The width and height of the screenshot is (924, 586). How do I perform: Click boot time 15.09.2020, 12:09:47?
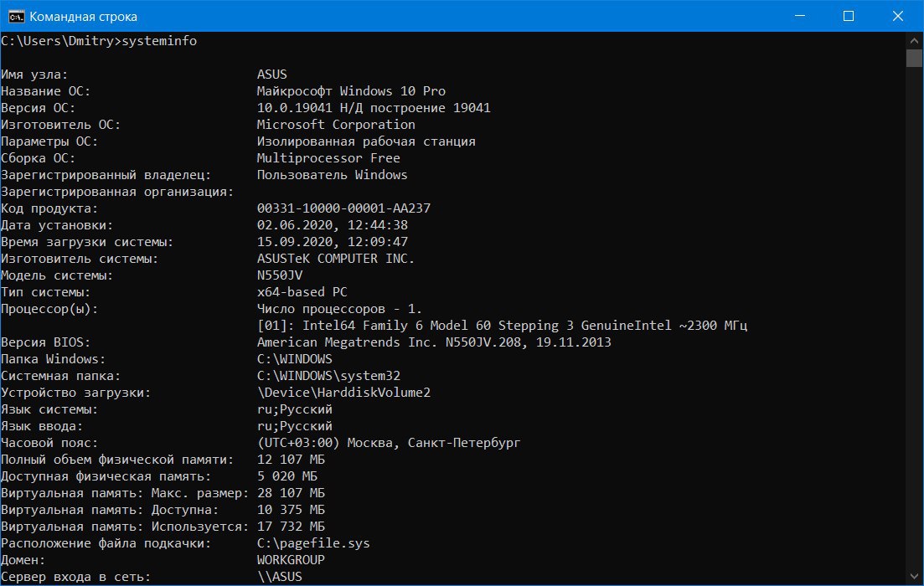(x=333, y=241)
